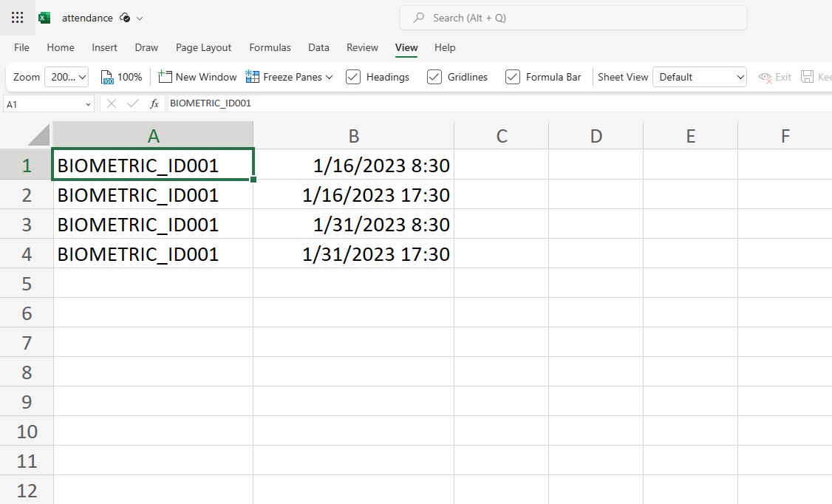
Task: Select row 11 header
Action: 27,460
